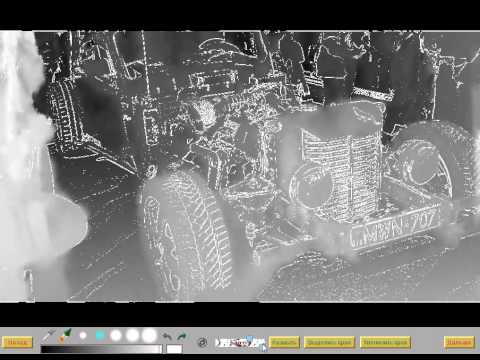Open the source image thumbnail
Viewport: 480px width, 360px height.
coord(240,342)
